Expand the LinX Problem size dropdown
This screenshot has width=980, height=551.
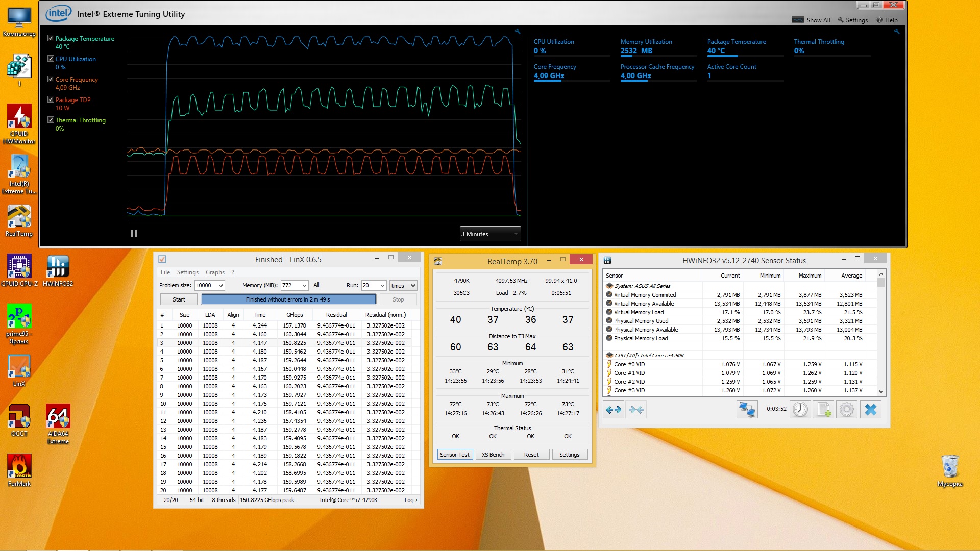(x=220, y=286)
